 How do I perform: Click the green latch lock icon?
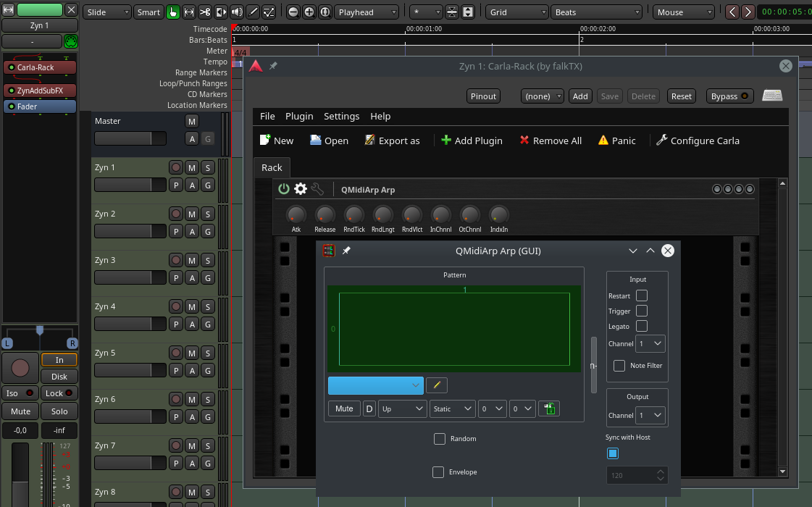(548, 408)
